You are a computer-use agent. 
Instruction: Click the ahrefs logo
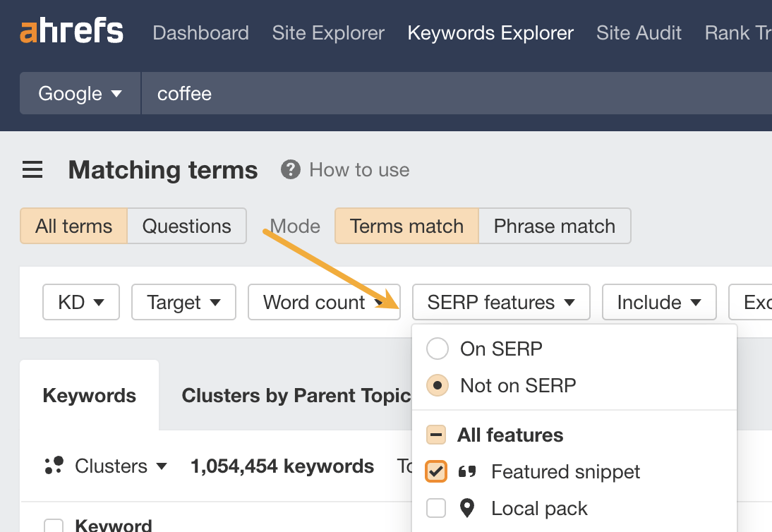(x=71, y=31)
